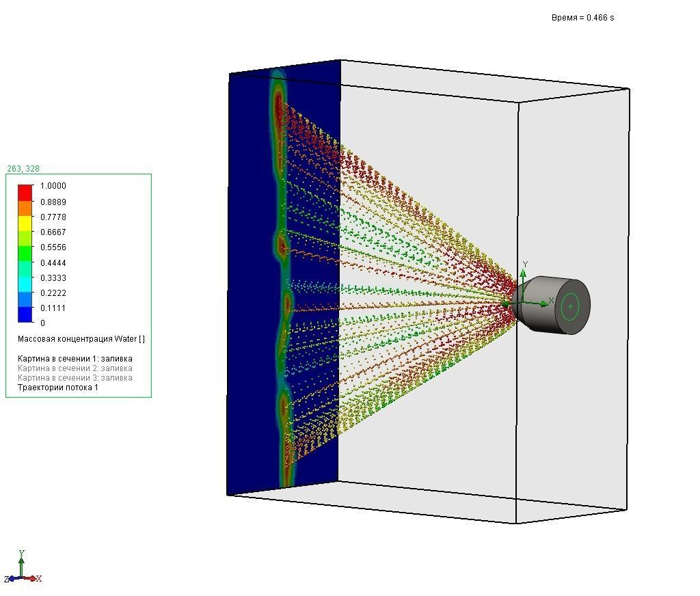Select greyed 'Картина в сечении 2: заливка' entry
700x596 pixels.
click(75, 368)
